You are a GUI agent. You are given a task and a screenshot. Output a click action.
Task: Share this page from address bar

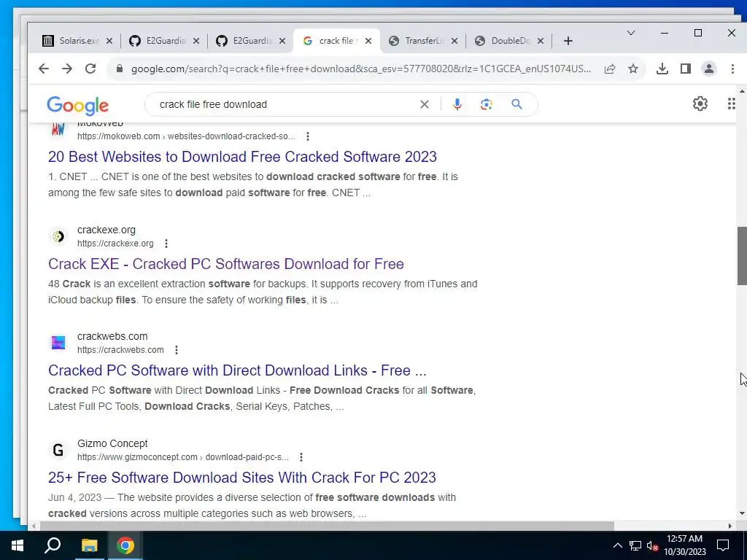click(610, 69)
